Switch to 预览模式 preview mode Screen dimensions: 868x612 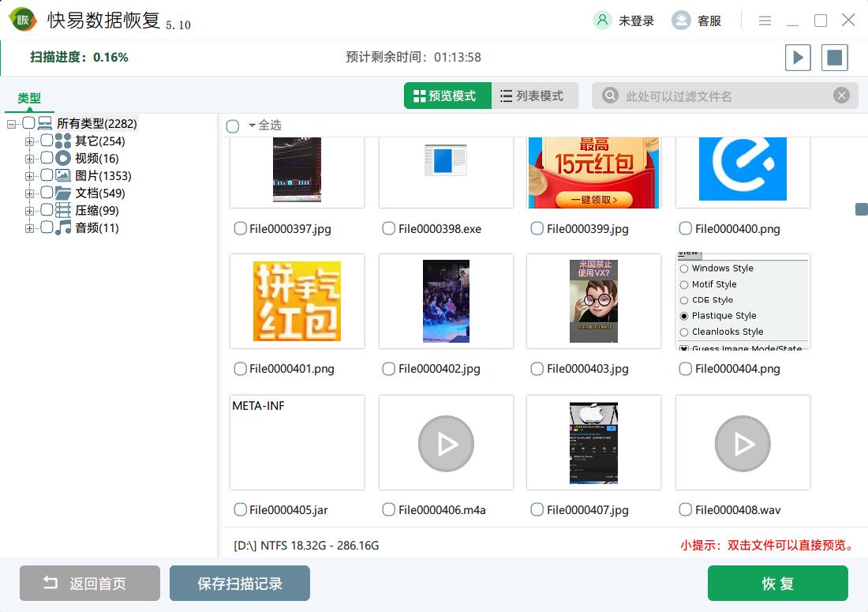(447, 96)
